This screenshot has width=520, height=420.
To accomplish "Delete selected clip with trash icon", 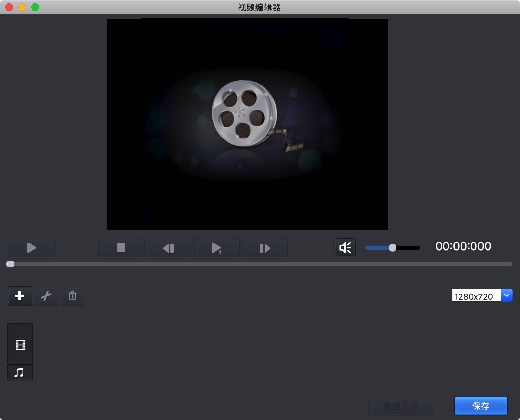I will coord(72,296).
